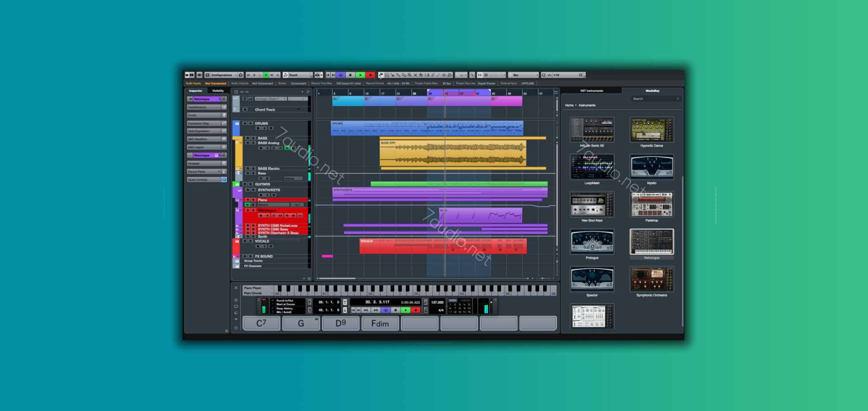This screenshot has width=868, height=411.
Task: Close the chord pads zone with X
Action: point(236,288)
